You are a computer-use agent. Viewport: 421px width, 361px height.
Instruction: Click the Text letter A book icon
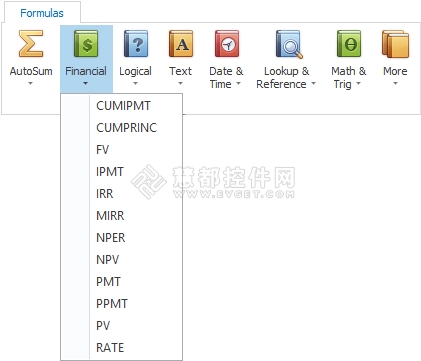[x=181, y=44]
